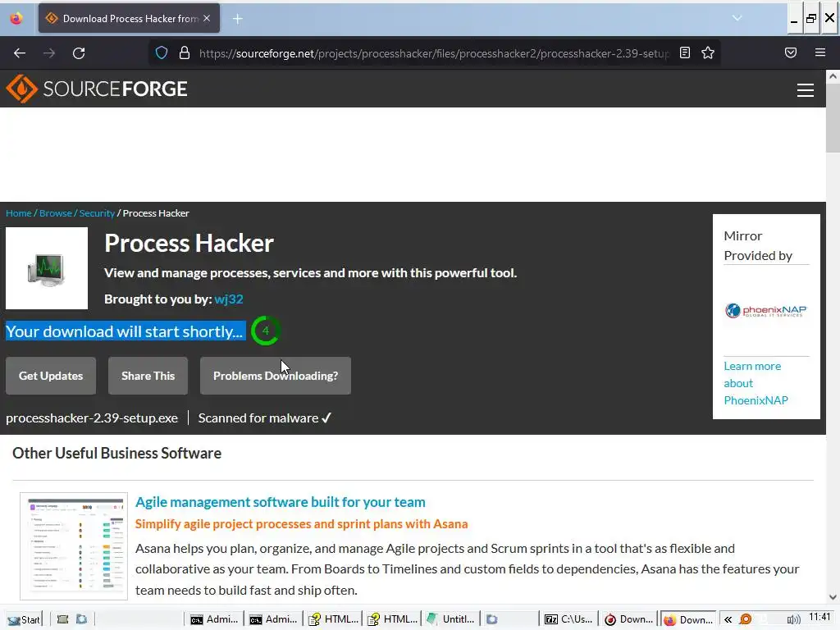This screenshot has width=840, height=630.
Task: Click the Get Updates button
Action: click(51, 376)
